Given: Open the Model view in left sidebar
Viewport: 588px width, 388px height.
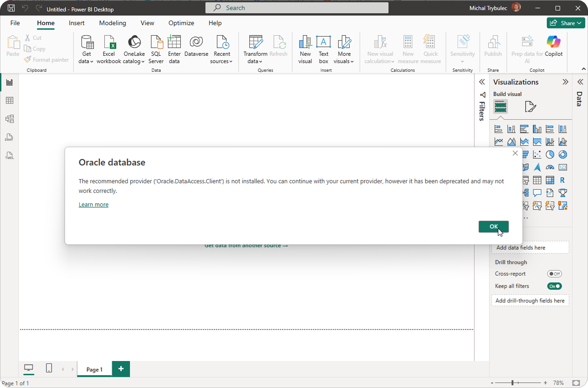Looking at the screenshot, I should 10,118.
